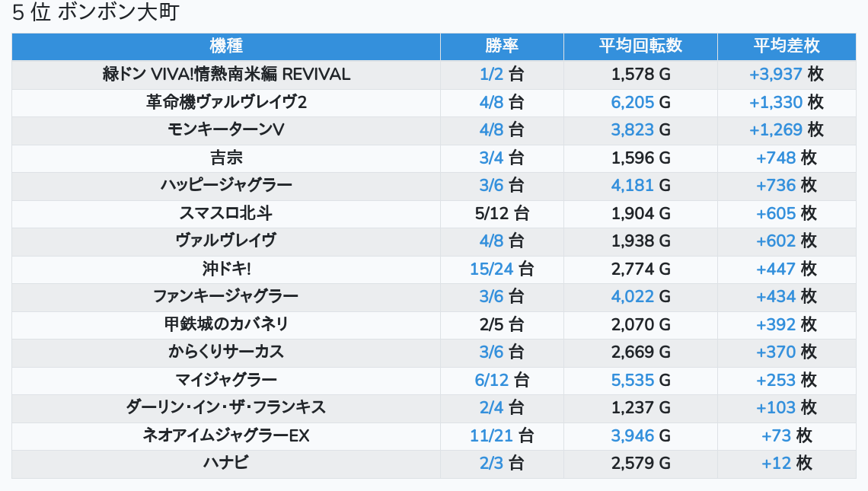868x491 pixels.
Task: Click the ハッピージャグラー machine name
Action: pos(226,185)
